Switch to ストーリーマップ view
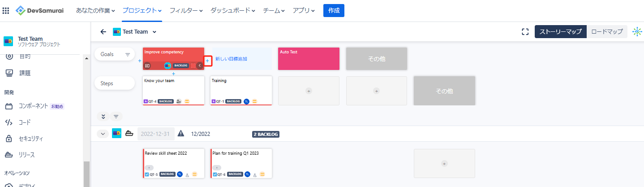 tap(560, 32)
